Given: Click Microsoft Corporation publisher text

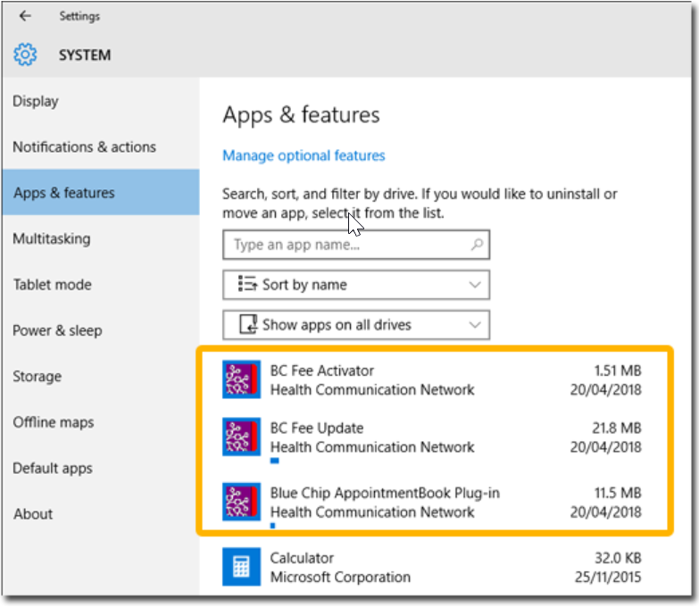Looking at the screenshot, I should [340, 577].
